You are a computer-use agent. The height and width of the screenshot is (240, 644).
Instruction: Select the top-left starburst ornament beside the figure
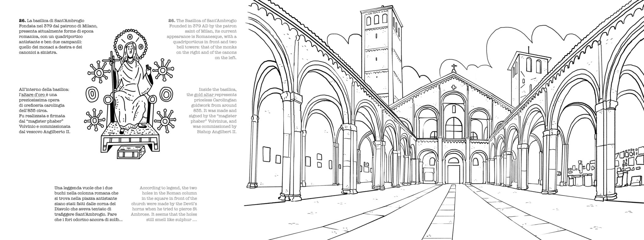(99, 73)
